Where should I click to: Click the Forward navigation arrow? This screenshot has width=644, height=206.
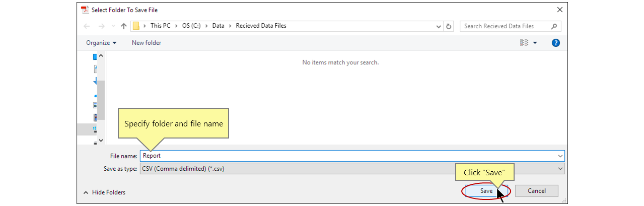click(102, 26)
